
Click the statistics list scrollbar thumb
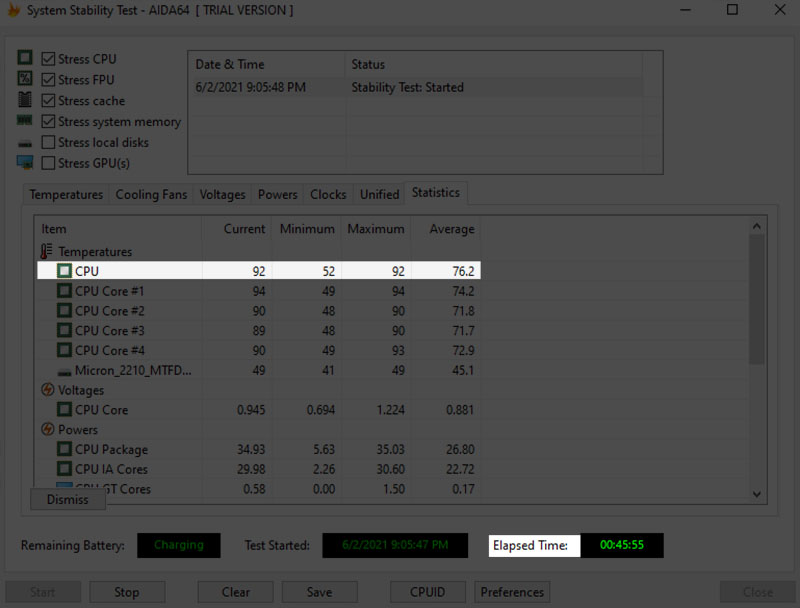(757, 299)
